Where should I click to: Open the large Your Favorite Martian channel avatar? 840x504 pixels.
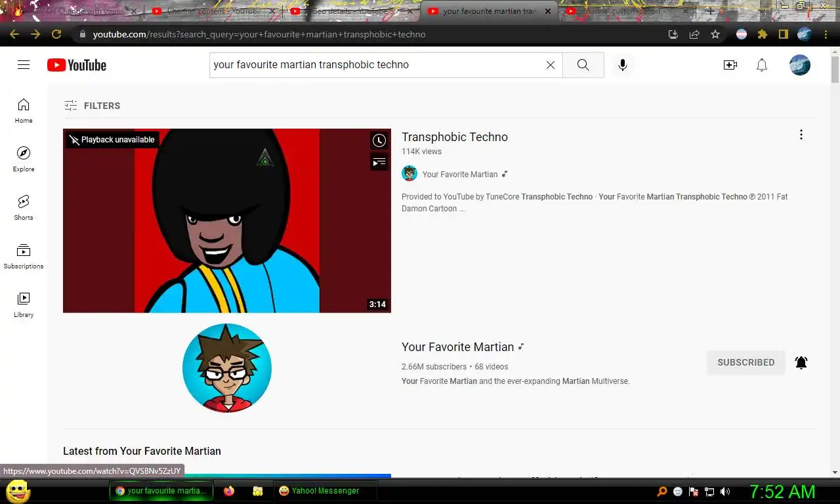pyautogui.click(x=227, y=367)
